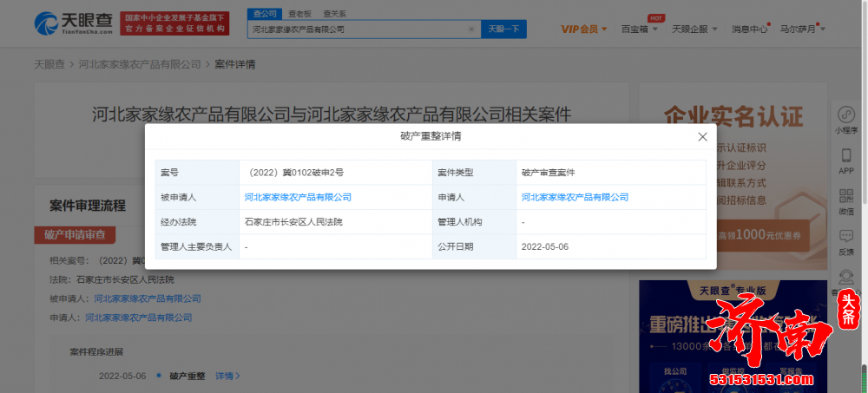
Task: Close the 破产重整详情 dialog
Action: click(x=702, y=137)
